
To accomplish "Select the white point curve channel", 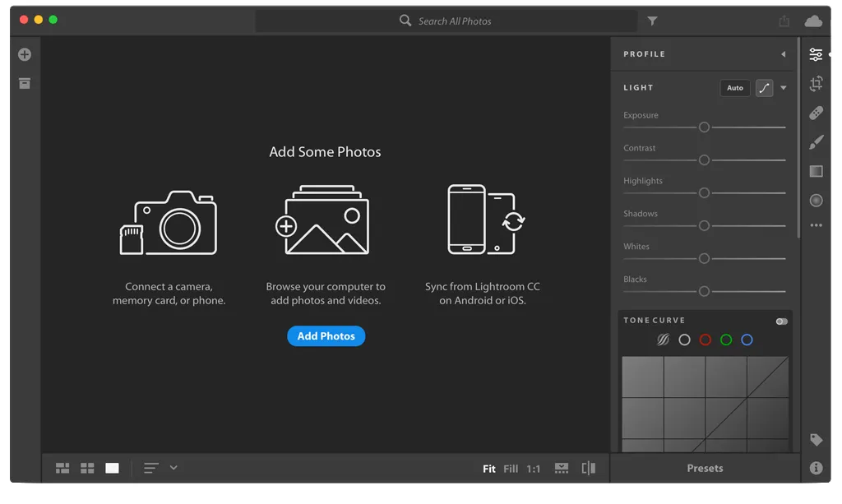I will point(684,340).
